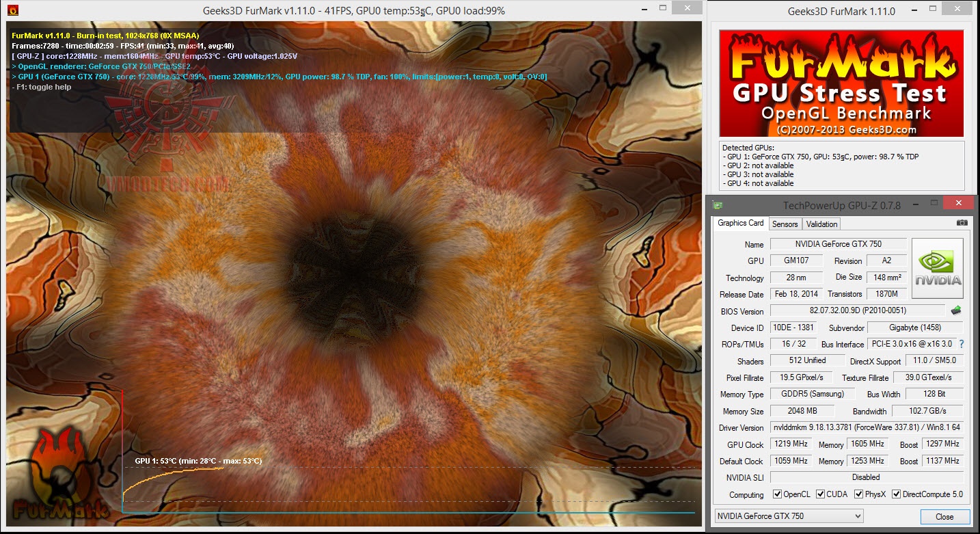Click the Pixel Fillrate value 19.5 GPixel/s
Viewport: 980px width, 534px height.
[801, 377]
